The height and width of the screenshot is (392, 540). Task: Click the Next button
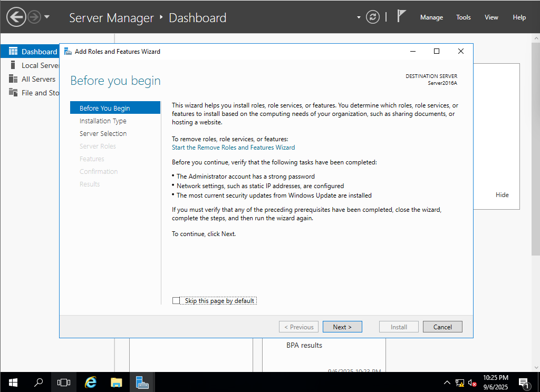tap(342, 327)
